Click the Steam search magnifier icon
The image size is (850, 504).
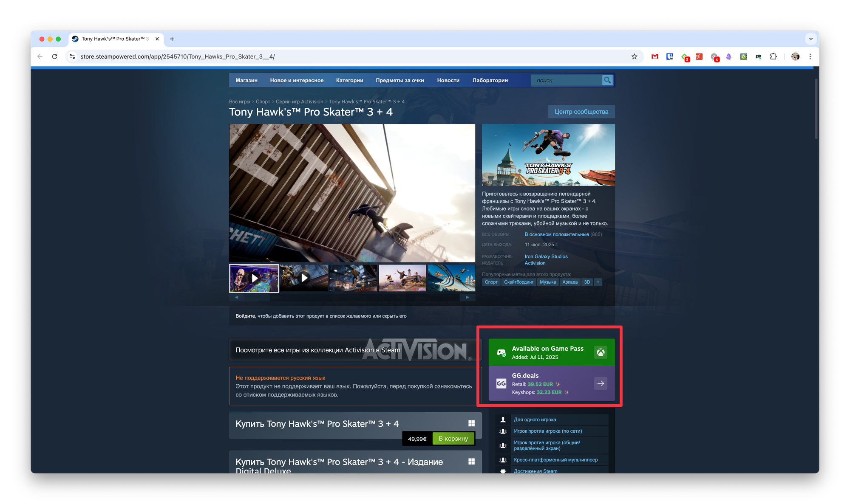607,80
